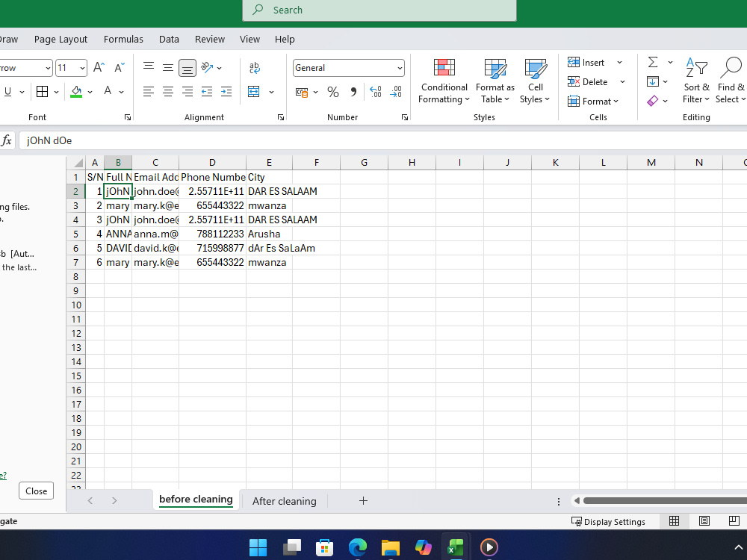
Task: Open Format cells menu
Action: (593, 102)
